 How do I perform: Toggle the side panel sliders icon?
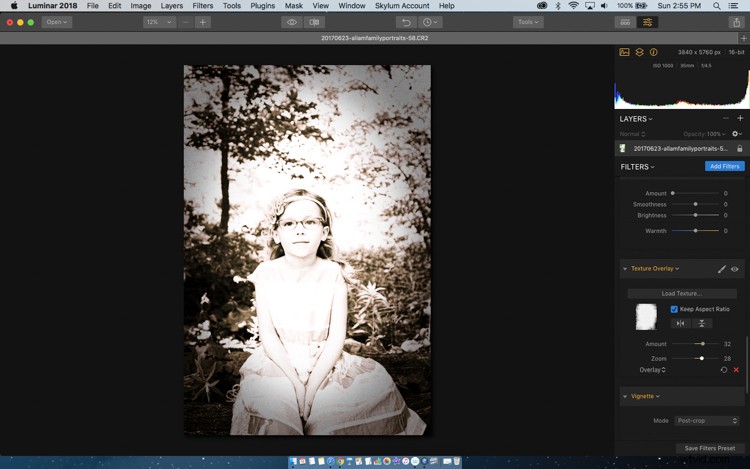[x=647, y=22]
